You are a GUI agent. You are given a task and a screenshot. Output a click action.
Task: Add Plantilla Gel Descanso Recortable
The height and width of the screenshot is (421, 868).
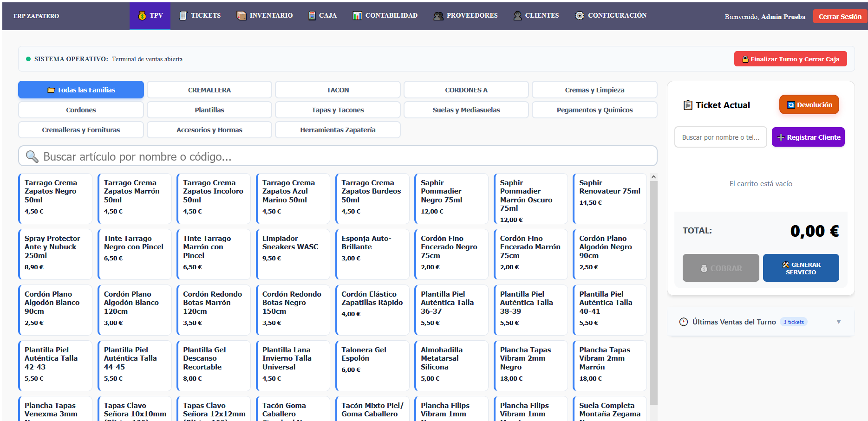click(214, 366)
